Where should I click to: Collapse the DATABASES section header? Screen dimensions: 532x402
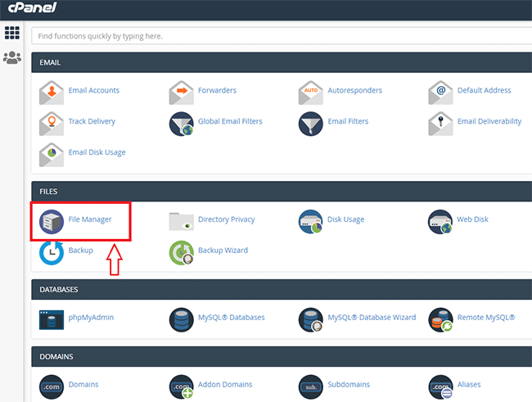point(282,289)
